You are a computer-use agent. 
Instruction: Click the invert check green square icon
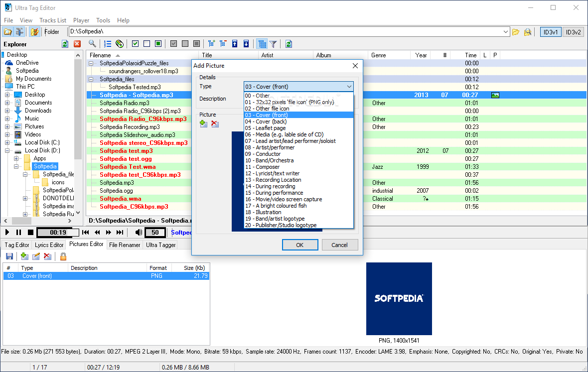(158, 44)
